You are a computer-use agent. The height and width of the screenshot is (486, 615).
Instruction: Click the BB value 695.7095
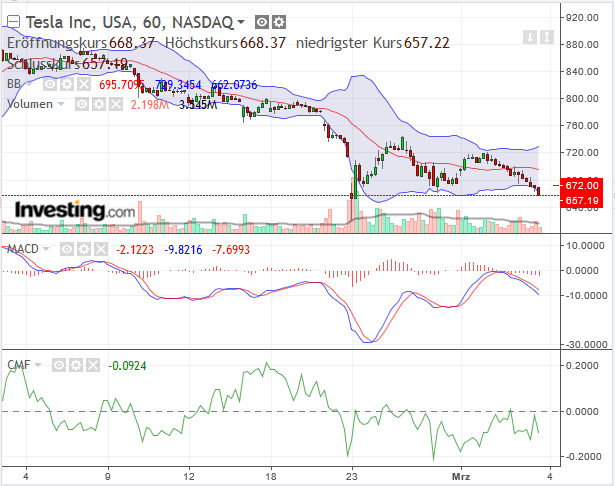(122, 84)
